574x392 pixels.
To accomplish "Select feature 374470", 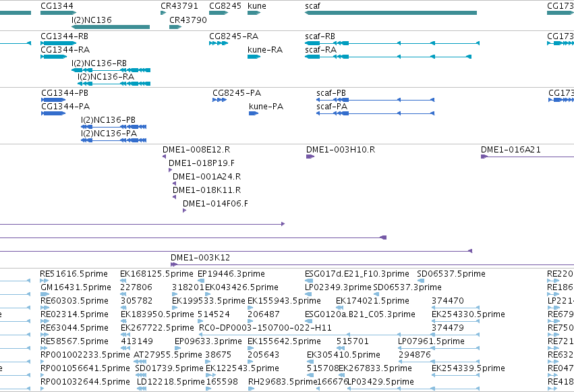I will 456,308.
